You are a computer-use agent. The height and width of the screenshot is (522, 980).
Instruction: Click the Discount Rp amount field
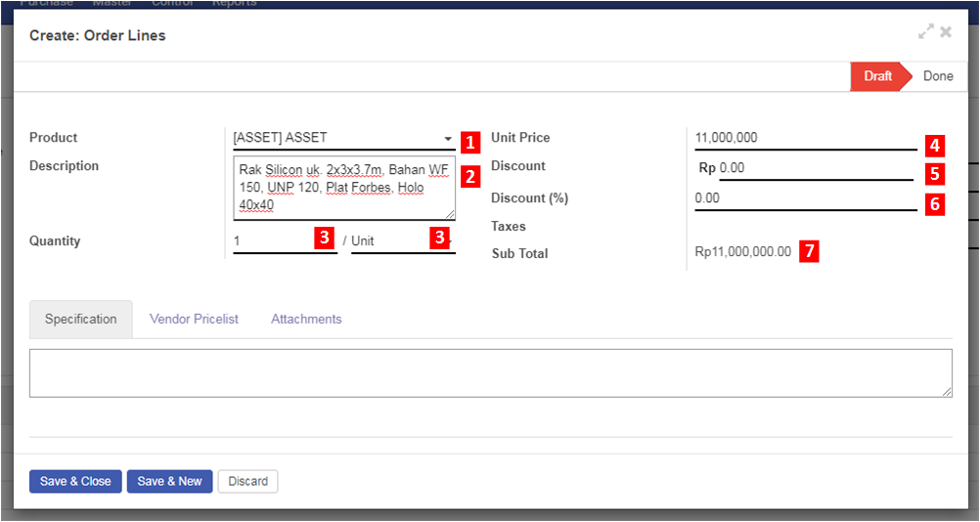tap(812, 168)
